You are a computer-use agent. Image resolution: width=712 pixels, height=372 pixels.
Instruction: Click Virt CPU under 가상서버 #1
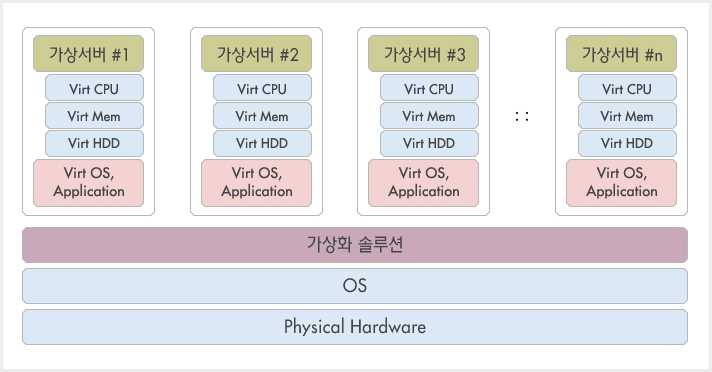pos(94,88)
